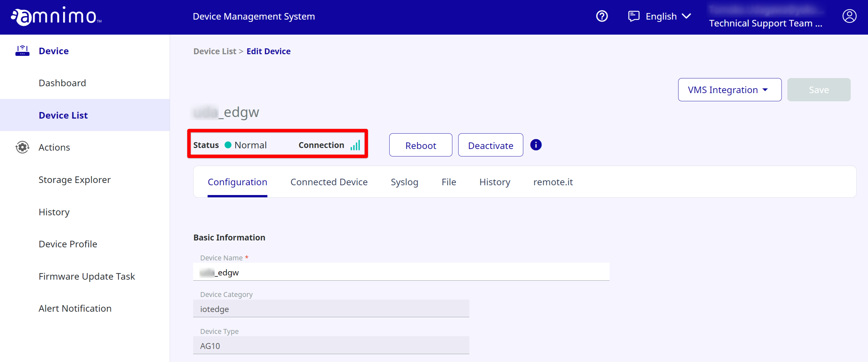This screenshot has height=362, width=868.
Task: Expand the Technical Support Team selector
Action: tap(765, 23)
